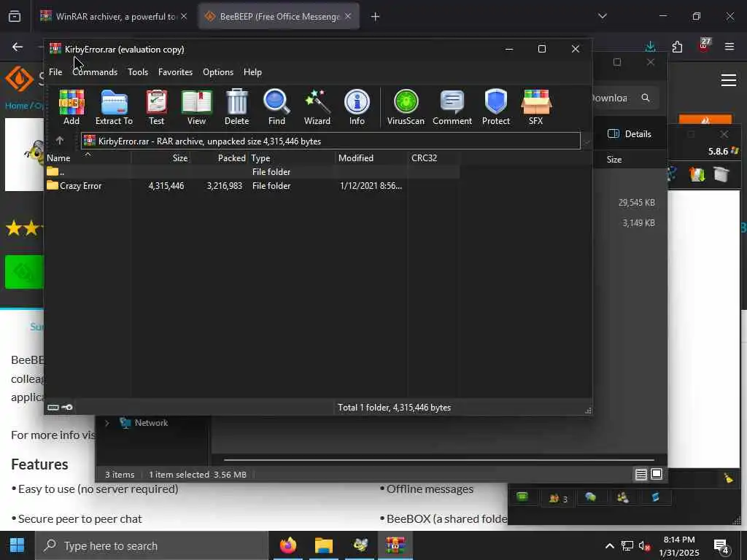Click the Size column in File Explorer
Viewport: 747px width, 560px height.
[614, 160]
